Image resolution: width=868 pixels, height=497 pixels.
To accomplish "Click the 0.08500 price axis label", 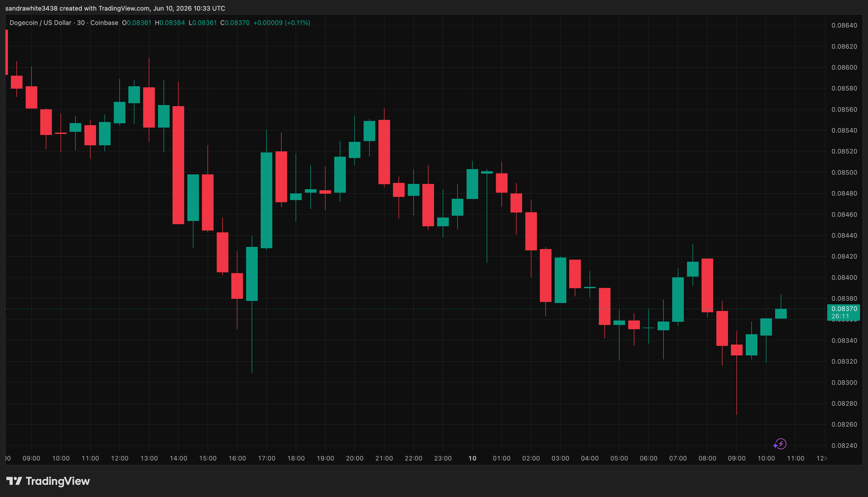I will tap(844, 172).
